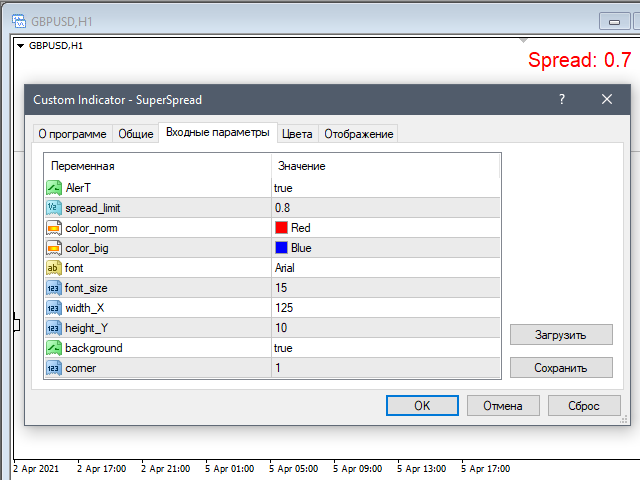The height and width of the screenshot is (480, 640).
Task: Click the background boolean parameter icon
Action: pos(54,348)
